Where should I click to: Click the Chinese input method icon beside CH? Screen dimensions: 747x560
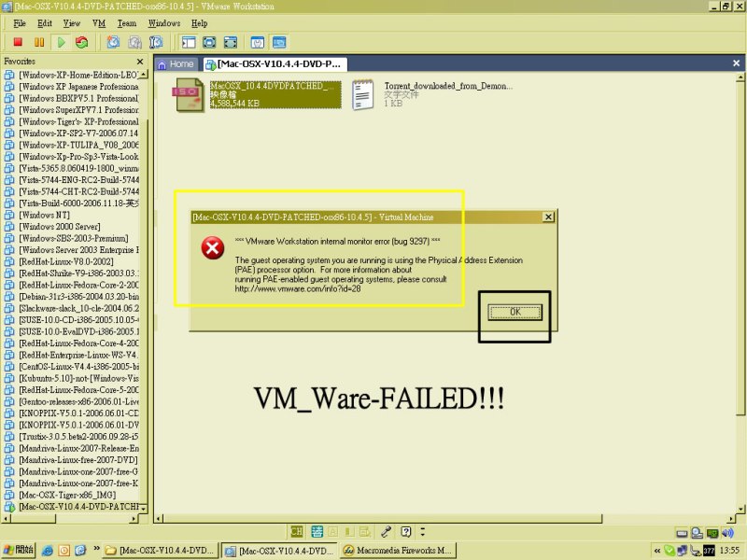(317, 531)
